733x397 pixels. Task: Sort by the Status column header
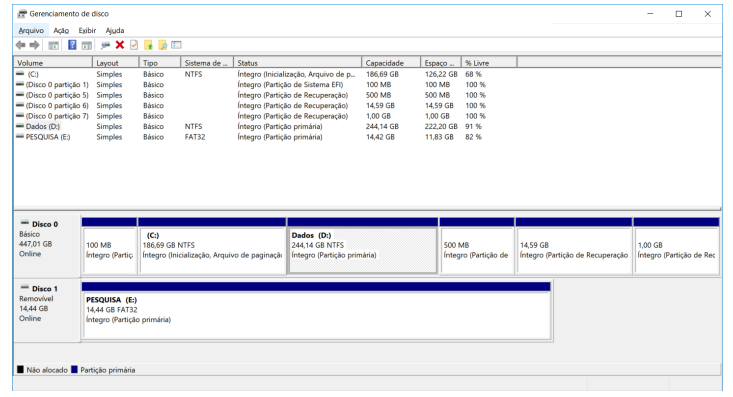coord(297,63)
